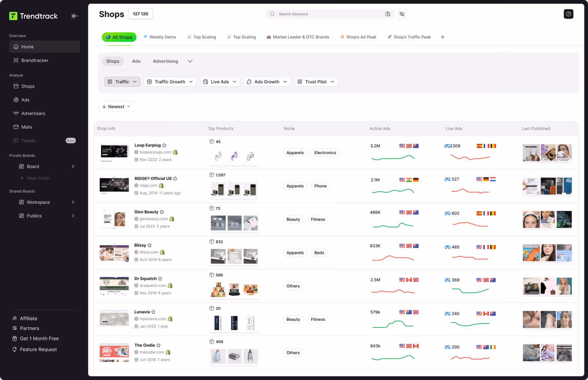Select the Advertisers section in sidebar
Image resolution: width=588 pixels, height=380 pixels.
[33, 113]
